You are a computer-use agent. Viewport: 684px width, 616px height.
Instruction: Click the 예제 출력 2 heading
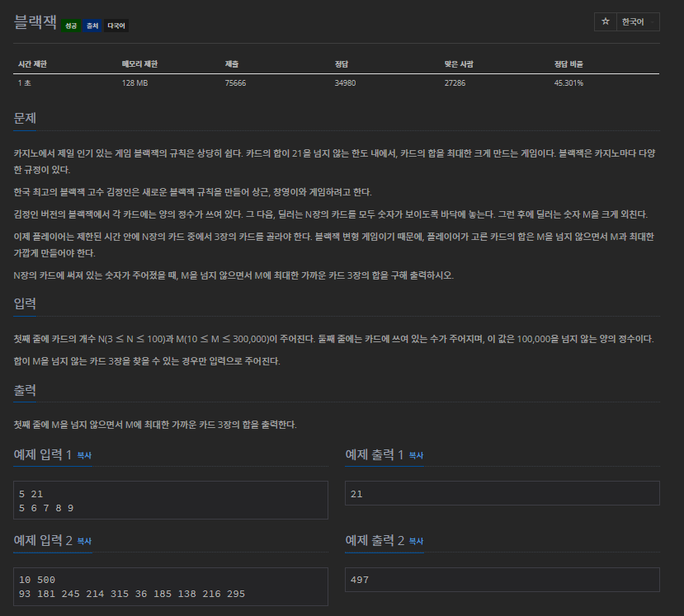click(375, 541)
